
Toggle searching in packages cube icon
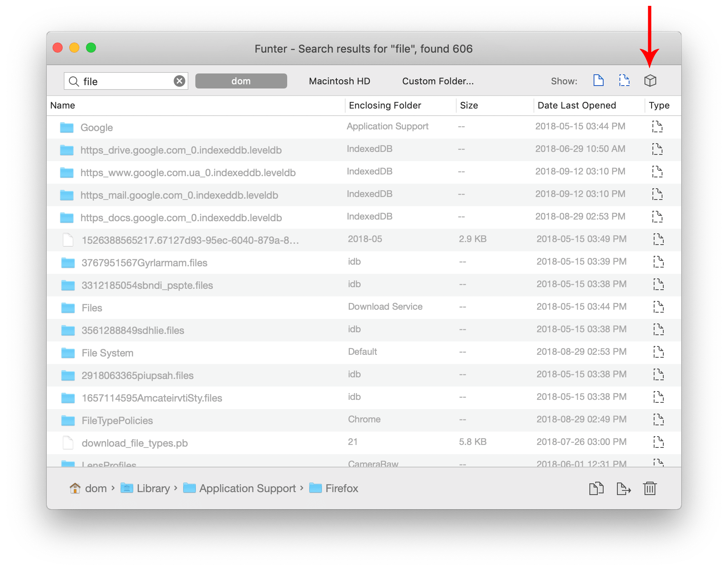pos(650,81)
